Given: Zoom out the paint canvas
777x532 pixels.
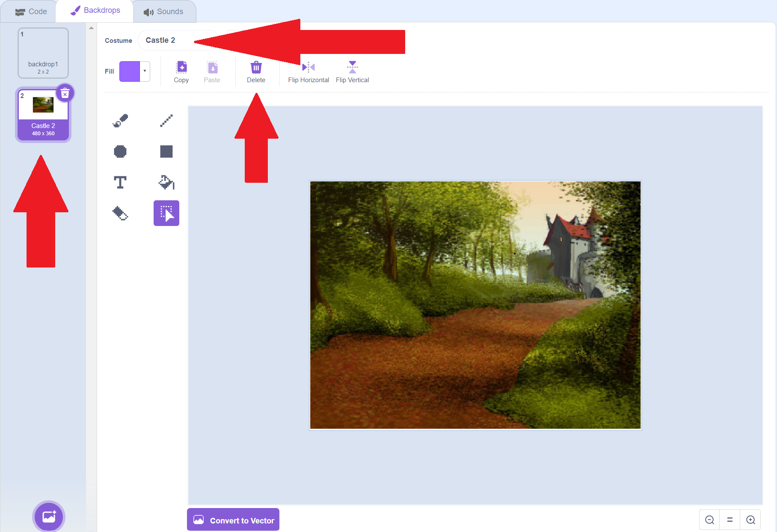Looking at the screenshot, I should tap(709, 520).
